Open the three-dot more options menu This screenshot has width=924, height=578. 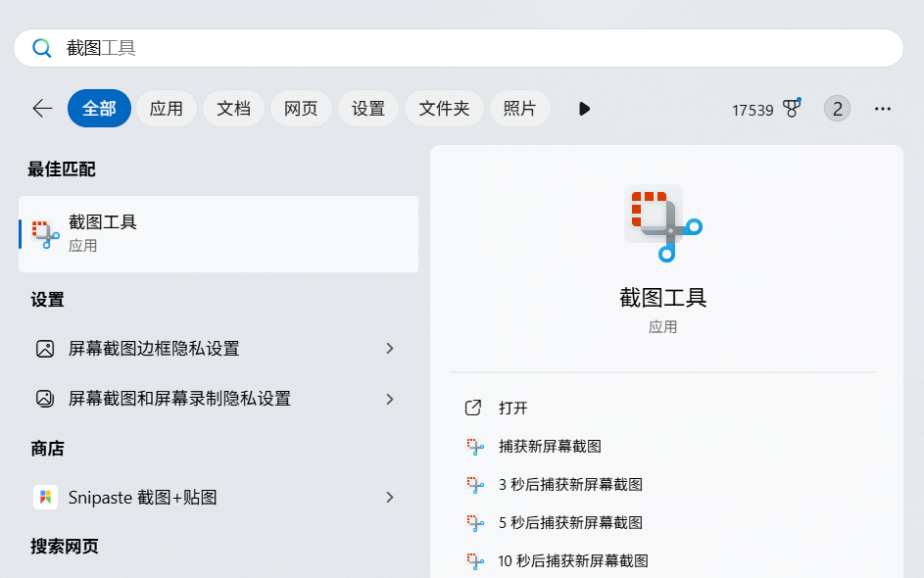click(x=883, y=109)
